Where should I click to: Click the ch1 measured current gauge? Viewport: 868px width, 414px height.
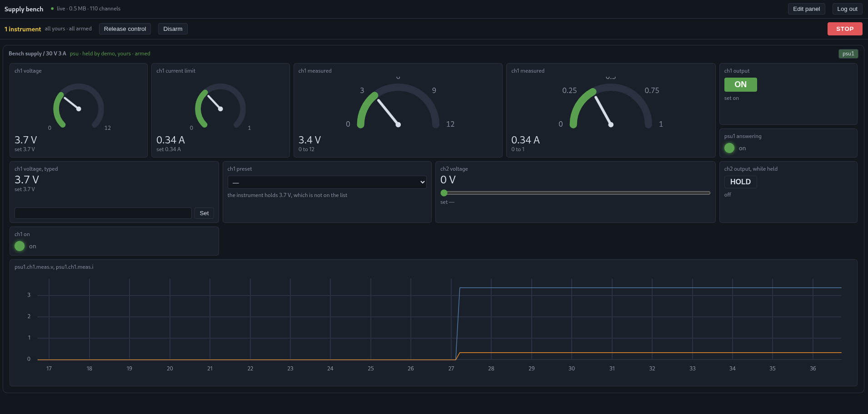click(611, 106)
